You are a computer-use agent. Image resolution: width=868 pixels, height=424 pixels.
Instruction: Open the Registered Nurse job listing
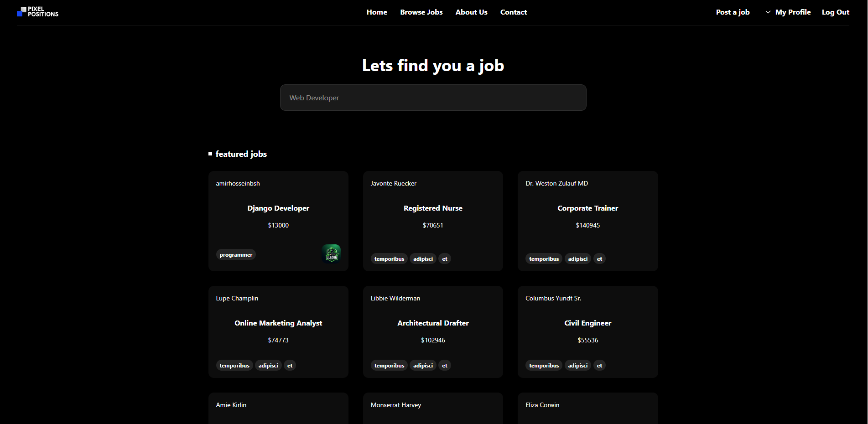[433, 208]
